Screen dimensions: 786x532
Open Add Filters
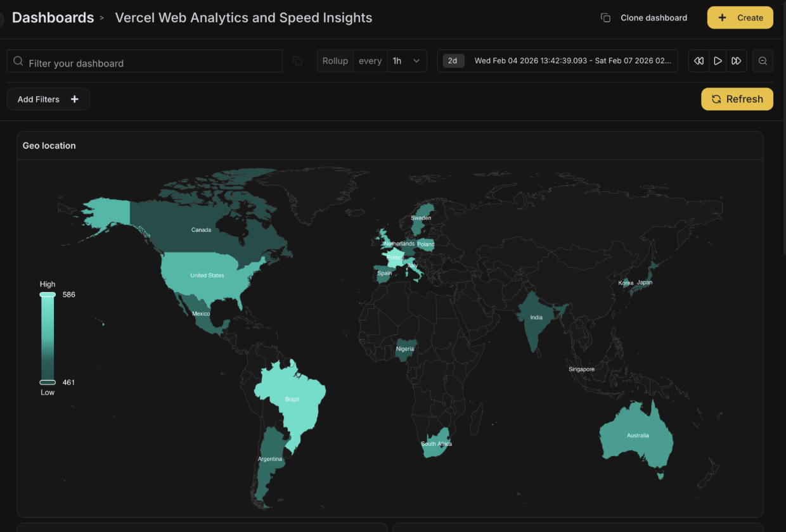pos(48,99)
